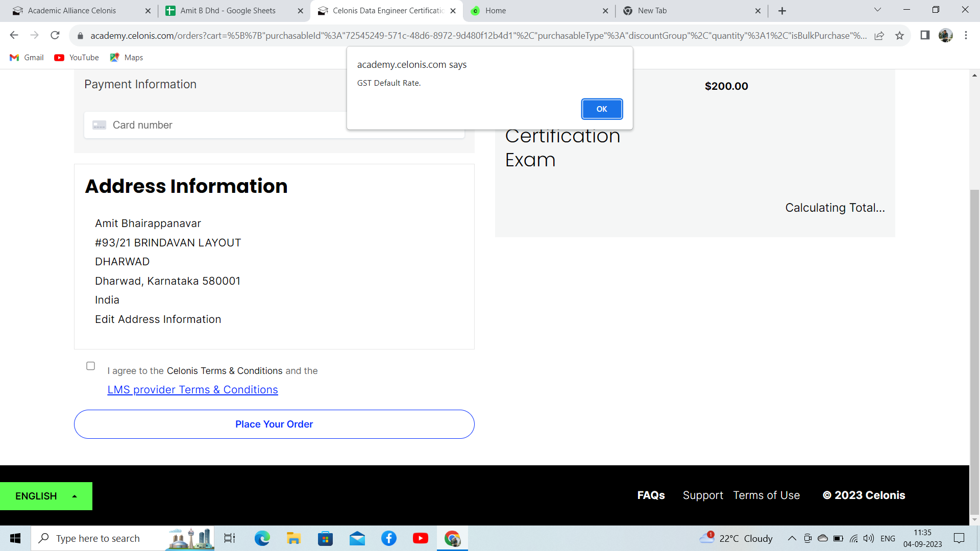The height and width of the screenshot is (551, 980).
Task: Click the Place Your Order button
Action: coord(274,424)
